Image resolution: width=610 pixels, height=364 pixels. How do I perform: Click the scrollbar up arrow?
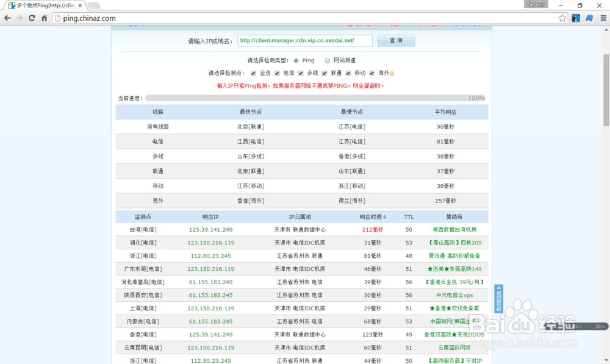click(x=606, y=29)
